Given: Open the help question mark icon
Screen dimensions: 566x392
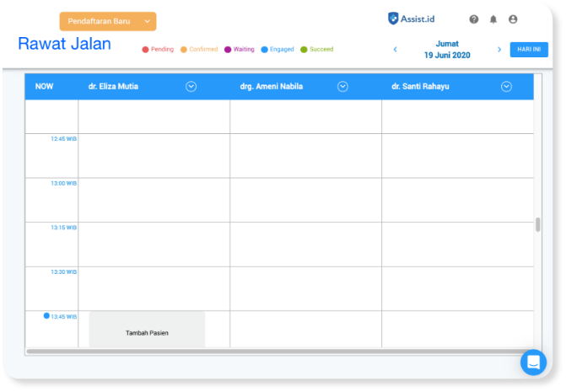Looking at the screenshot, I should pyautogui.click(x=473, y=19).
